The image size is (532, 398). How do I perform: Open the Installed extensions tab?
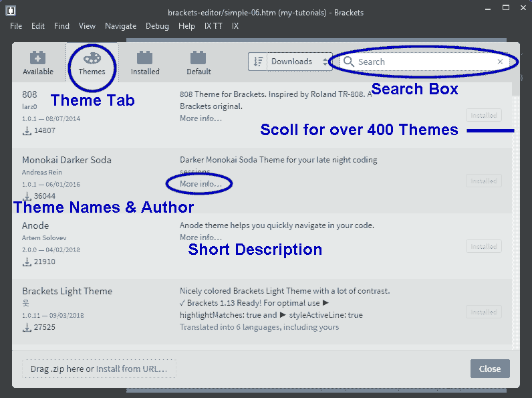[145, 62]
